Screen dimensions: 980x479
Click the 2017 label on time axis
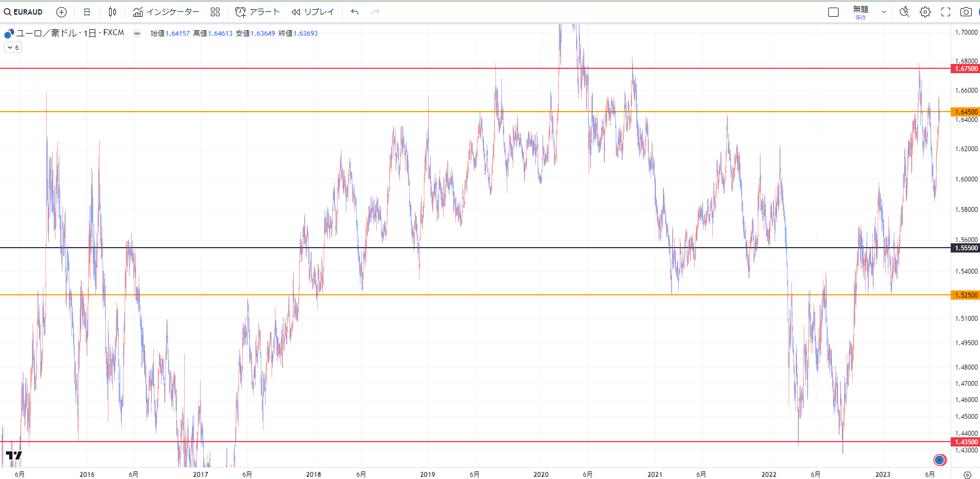(x=201, y=475)
